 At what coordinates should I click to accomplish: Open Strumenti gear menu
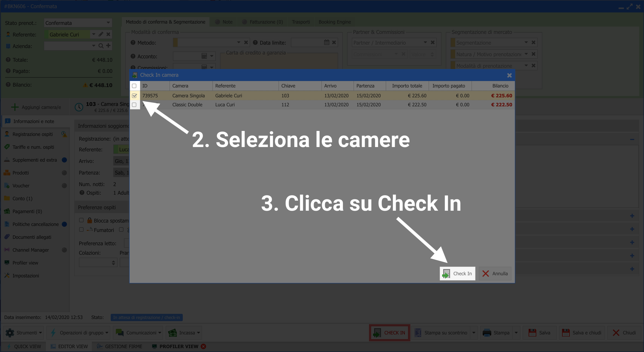pos(24,332)
